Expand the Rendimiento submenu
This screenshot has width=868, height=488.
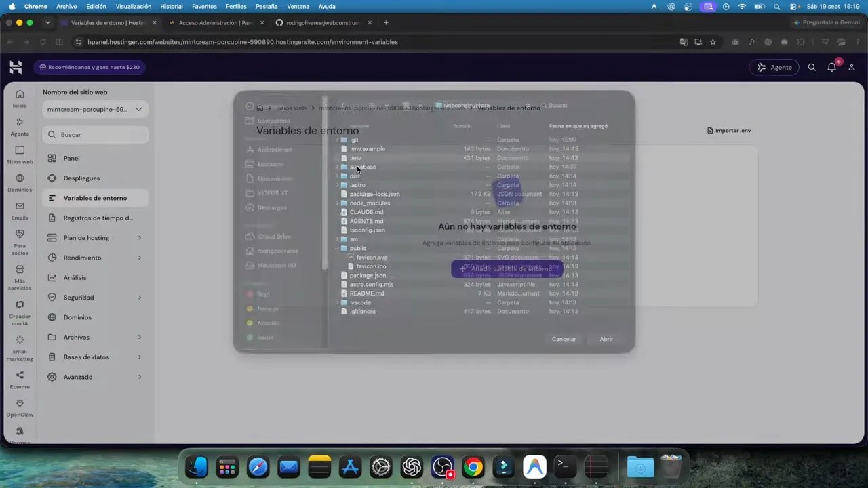click(x=140, y=258)
